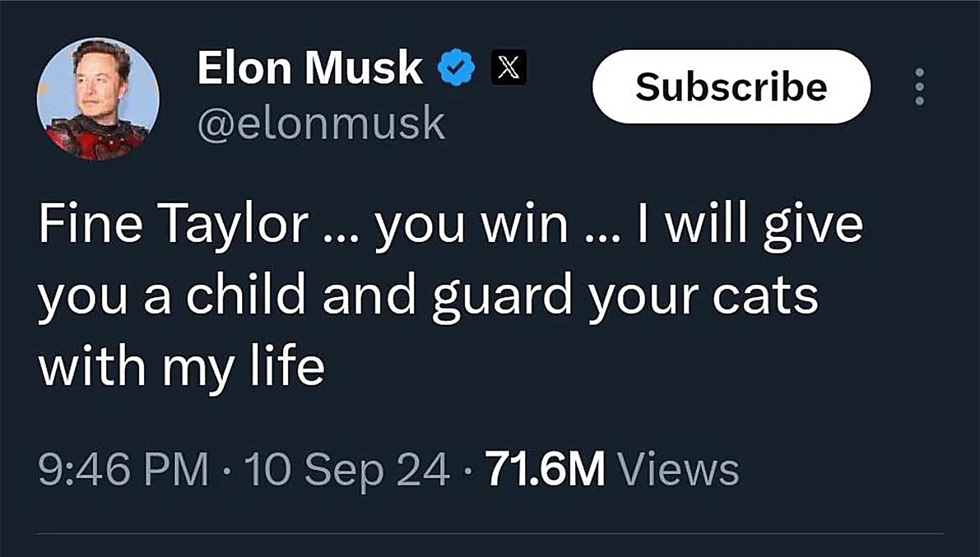Open Elon Musk's profile picture
This screenshot has height=557, width=980.
[98, 99]
